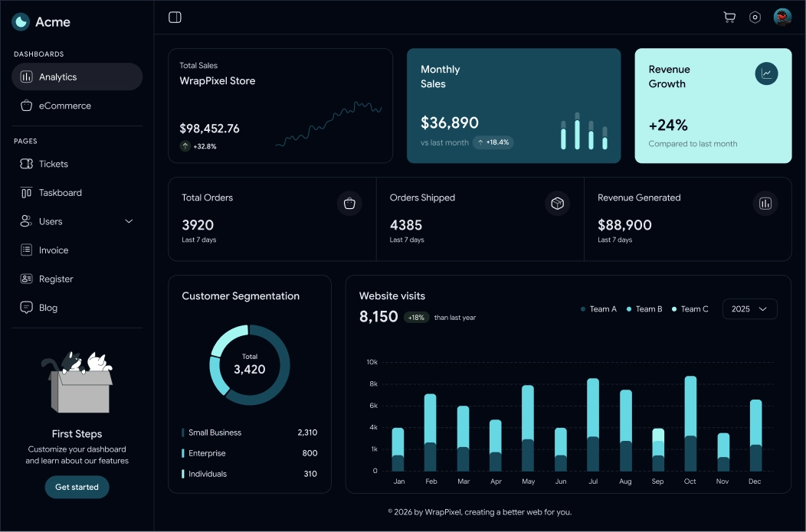Viewport: 806px width, 532px height.
Task: Click the Total Orders bag icon
Action: [x=349, y=204]
